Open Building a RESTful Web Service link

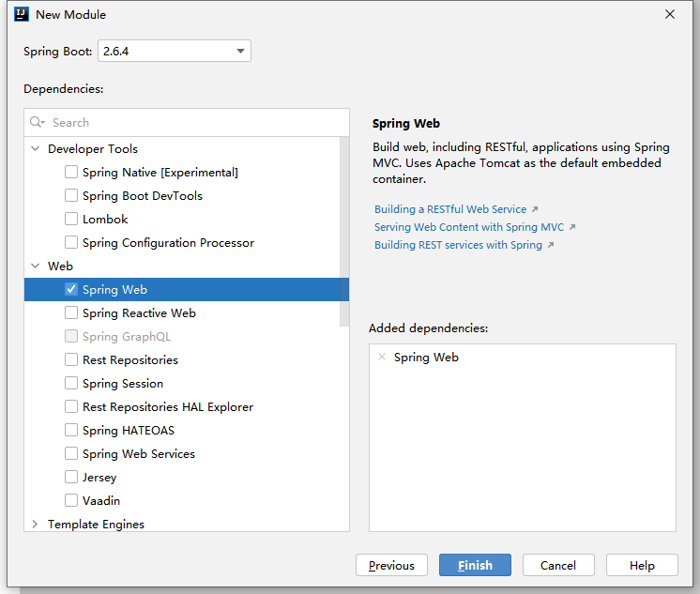coord(450,209)
